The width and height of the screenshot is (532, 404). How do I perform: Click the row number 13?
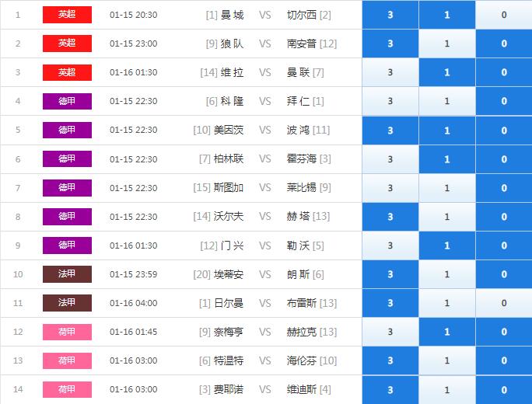(18, 360)
